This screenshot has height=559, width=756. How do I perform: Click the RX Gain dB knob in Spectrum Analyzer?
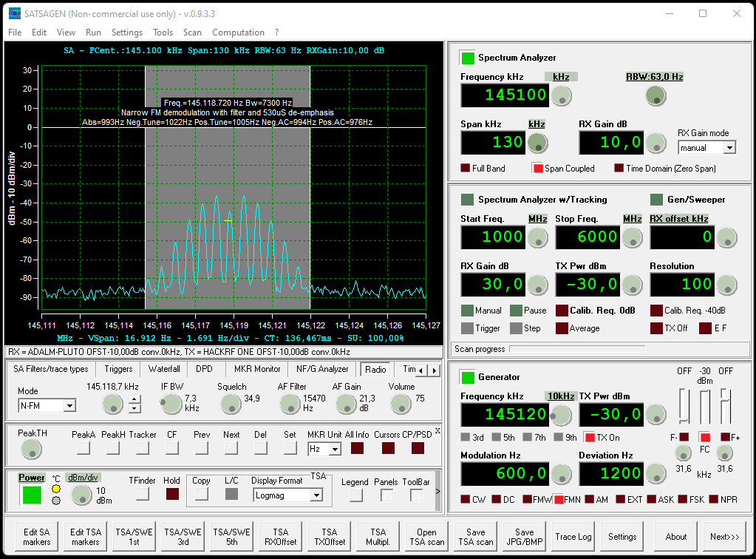(655, 143)
